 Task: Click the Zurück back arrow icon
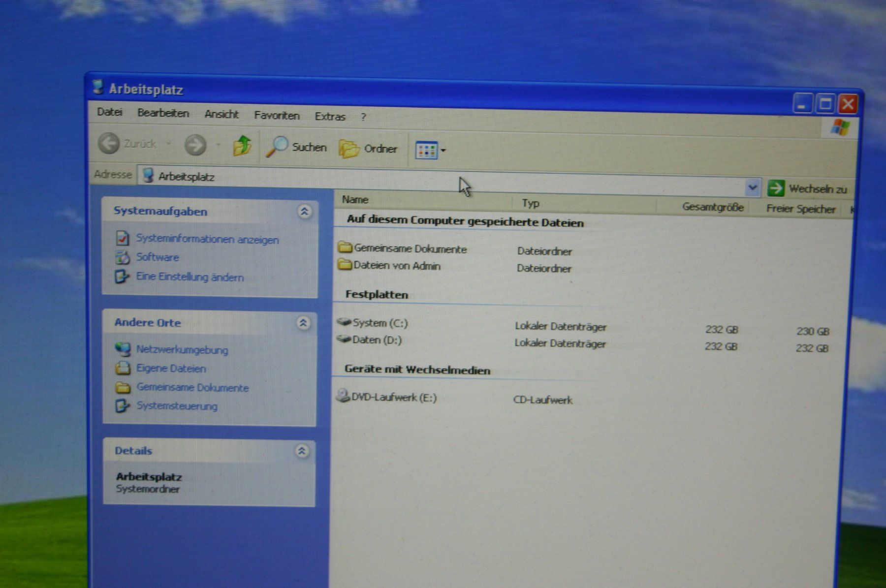point(109,143)
